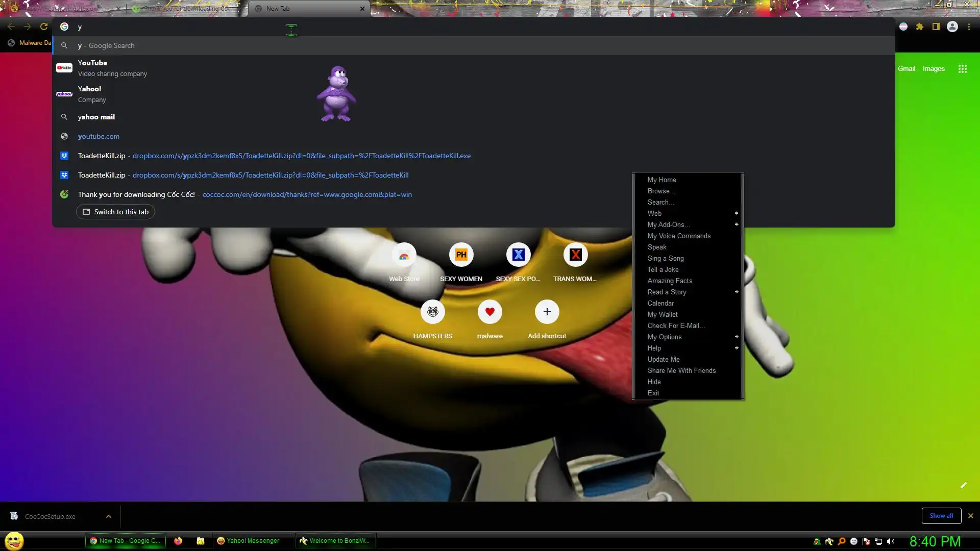Click the Add shortcut plus icon

547,312
